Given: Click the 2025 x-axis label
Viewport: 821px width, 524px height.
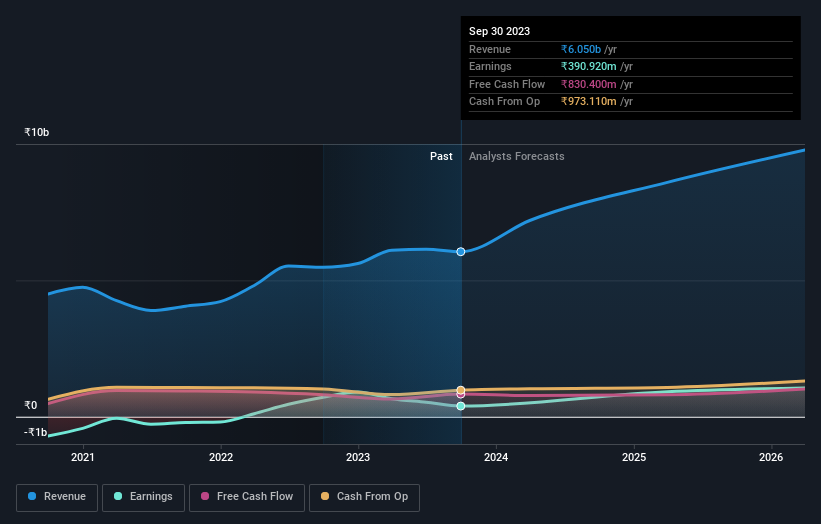Looking at the screenshot, I should click(x=634, y=457).
